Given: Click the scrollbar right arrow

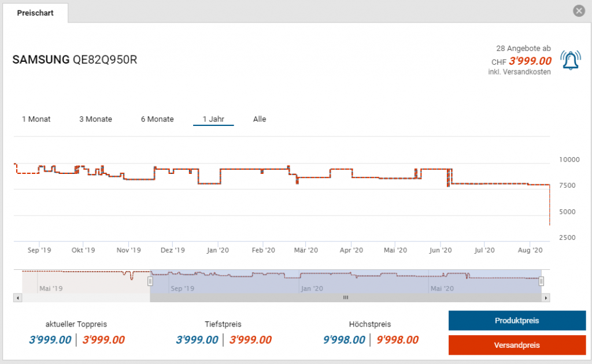Looking at the screenshot, I should pos(545,298).
